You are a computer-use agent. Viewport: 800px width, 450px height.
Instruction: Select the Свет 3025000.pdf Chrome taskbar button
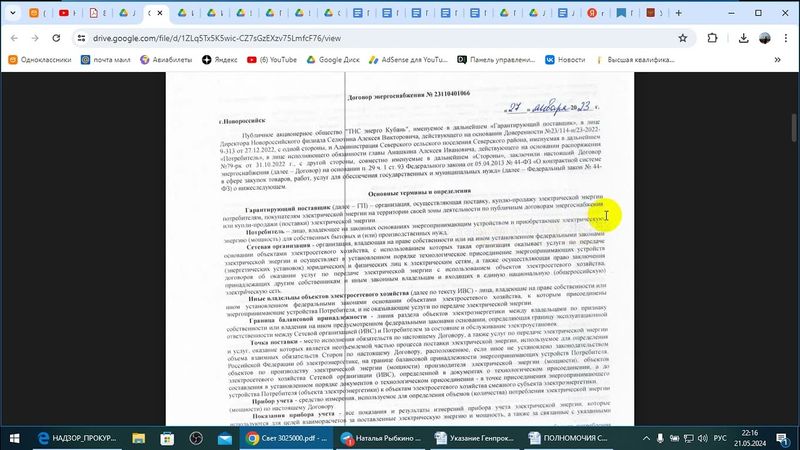point(287,438)
